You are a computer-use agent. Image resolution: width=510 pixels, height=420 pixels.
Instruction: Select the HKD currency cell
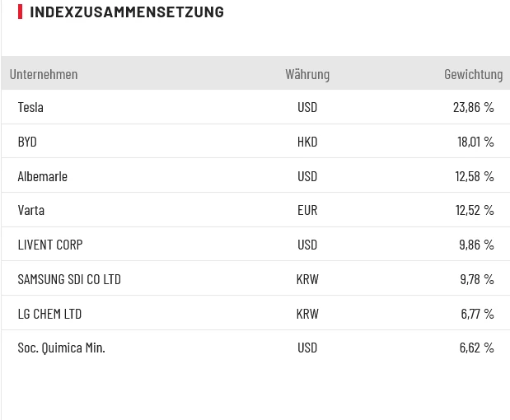tap(307, 142)
